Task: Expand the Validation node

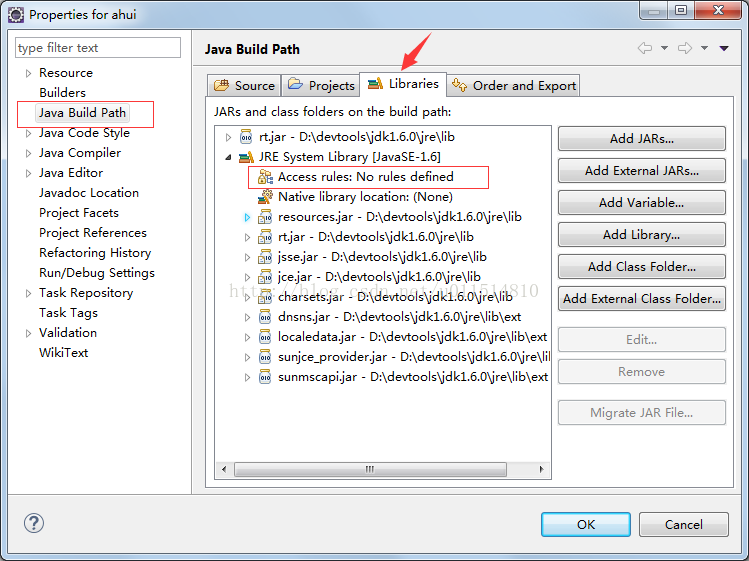Action: tap(28, 334)
